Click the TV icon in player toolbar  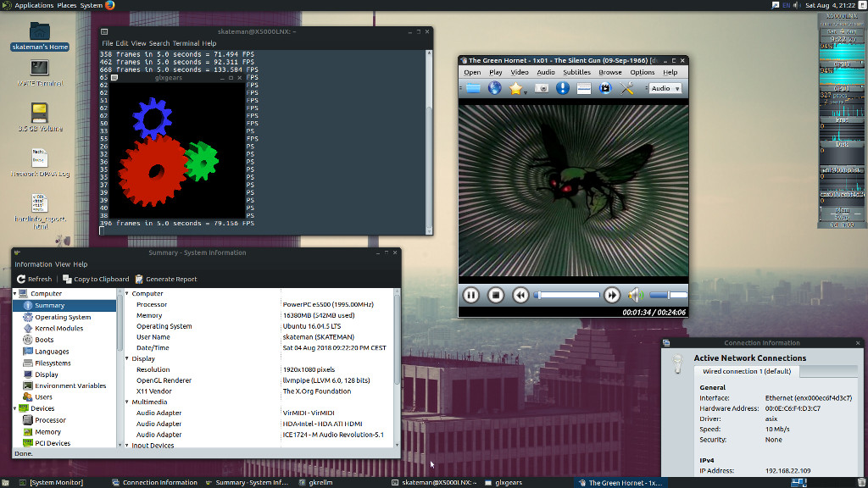click(x=605, y=88)
